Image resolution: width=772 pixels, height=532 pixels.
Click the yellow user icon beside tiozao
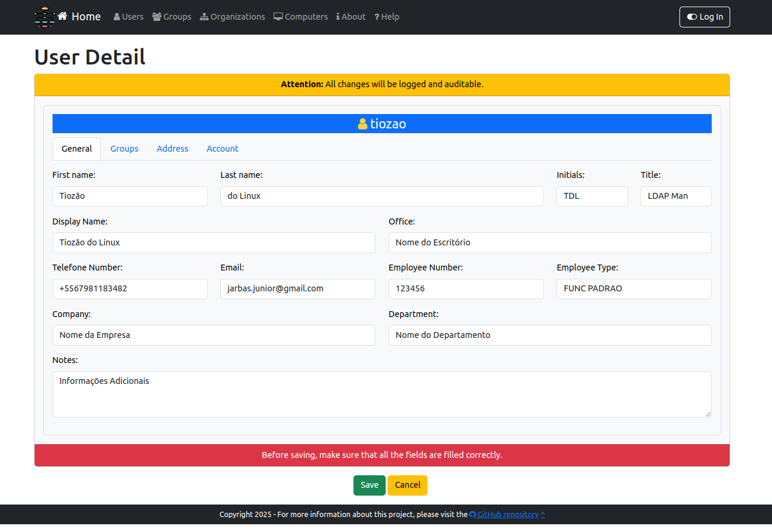click(362, 124)
